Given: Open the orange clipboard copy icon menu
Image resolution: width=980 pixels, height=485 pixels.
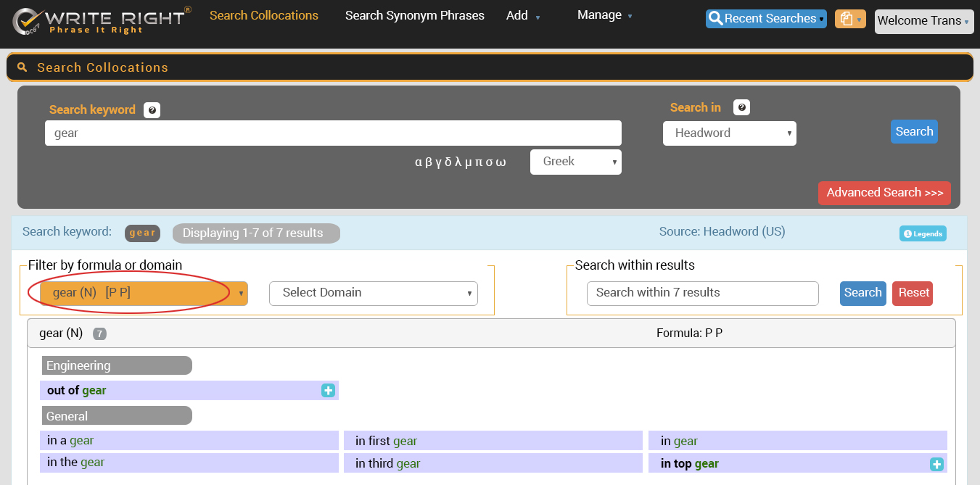Looking at the screenshot, I should (850, 20).
